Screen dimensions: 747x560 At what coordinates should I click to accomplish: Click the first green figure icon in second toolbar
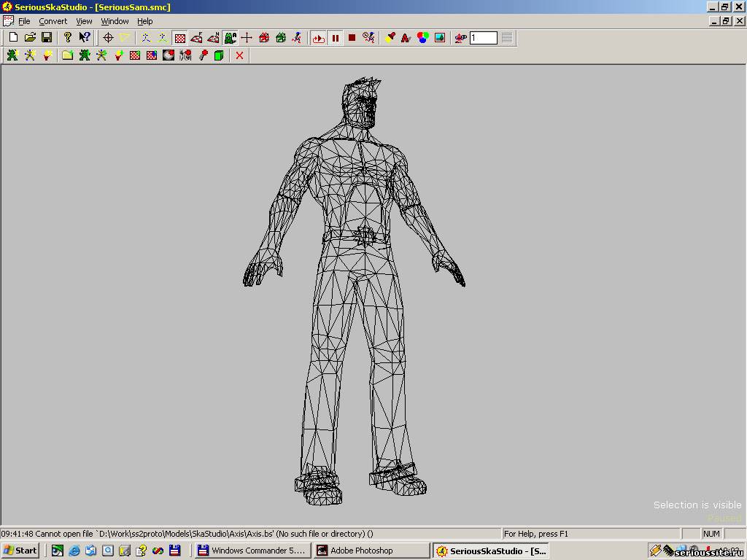[12, 55]
